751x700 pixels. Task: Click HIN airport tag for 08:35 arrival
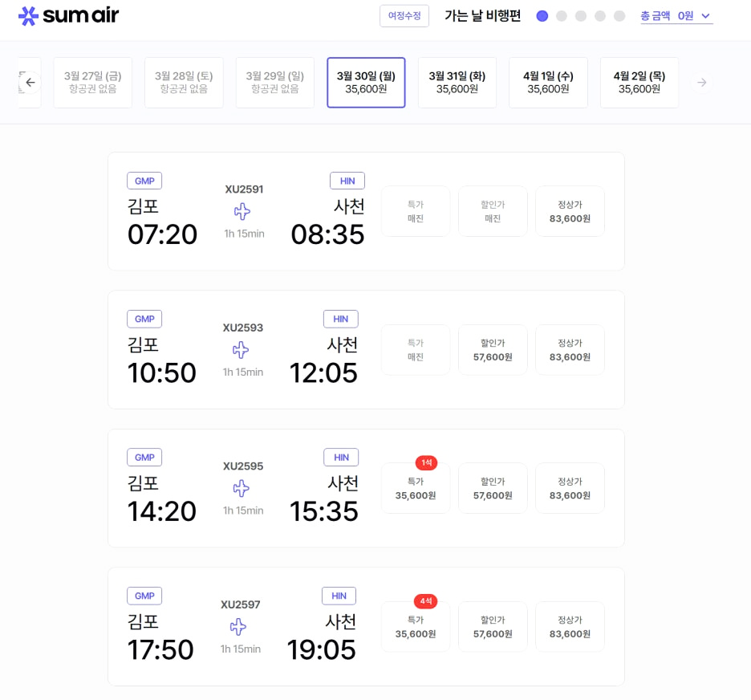(347, 181)
